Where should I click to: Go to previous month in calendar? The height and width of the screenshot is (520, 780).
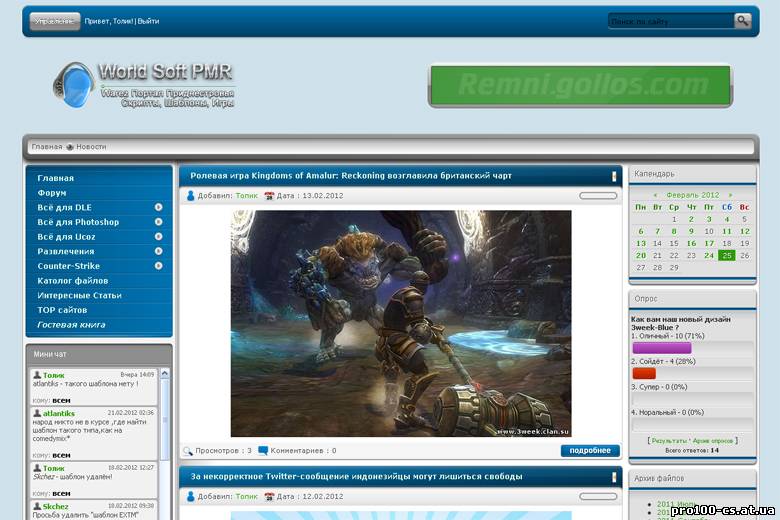[656, 195]
